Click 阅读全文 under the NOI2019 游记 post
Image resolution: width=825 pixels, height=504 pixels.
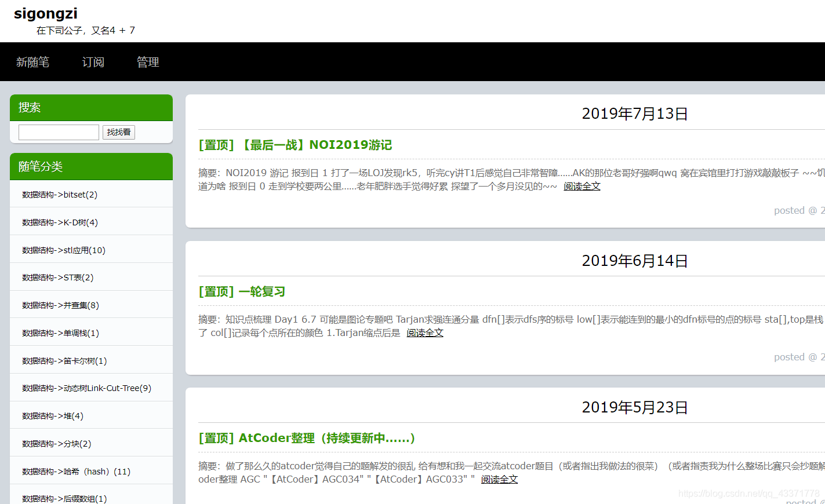coord(582,186)
